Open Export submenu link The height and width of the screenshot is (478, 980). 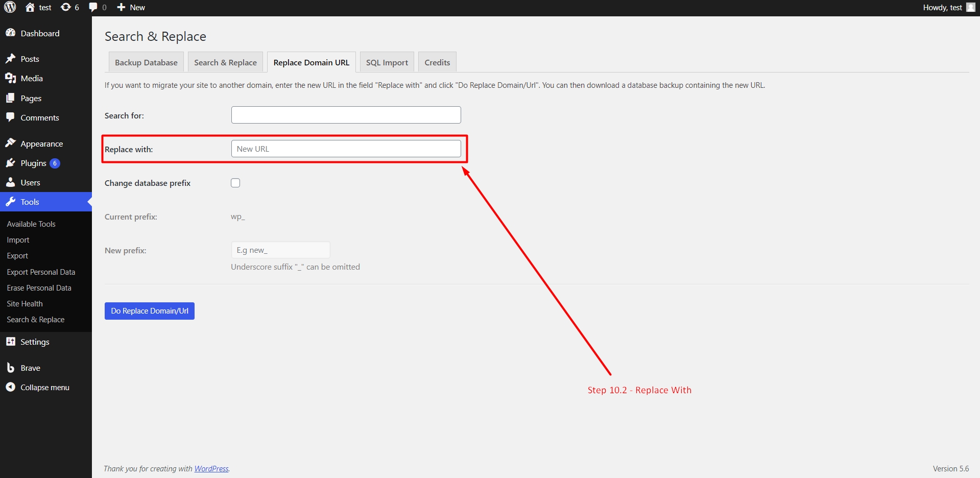[17, 255]
